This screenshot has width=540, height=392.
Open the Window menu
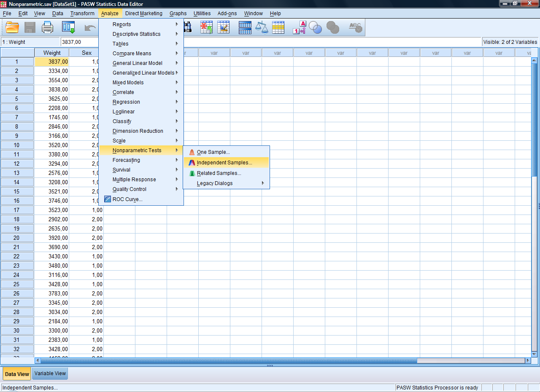pos(254,13)
